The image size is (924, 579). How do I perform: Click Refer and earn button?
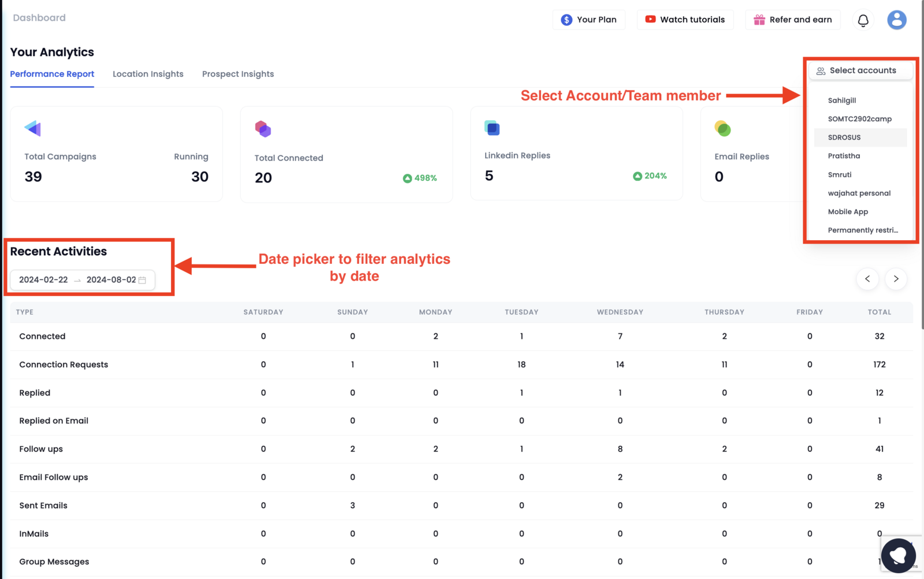(792, 20)
